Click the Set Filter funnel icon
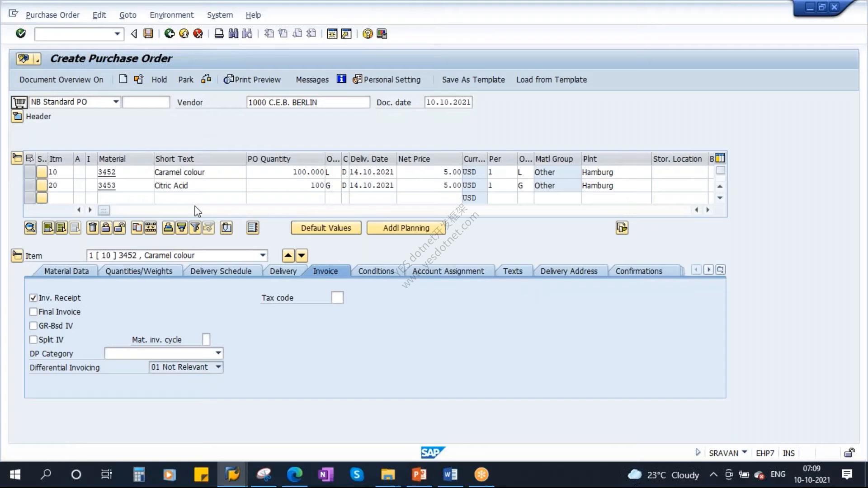The height and width of the screenshot is (488, 868). [x=195, y=228]
